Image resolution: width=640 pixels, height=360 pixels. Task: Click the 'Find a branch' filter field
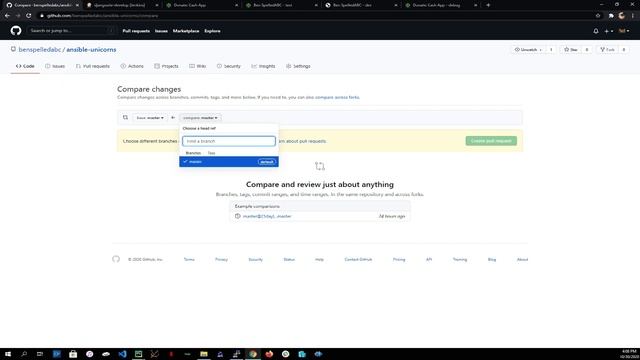point(229,141)
